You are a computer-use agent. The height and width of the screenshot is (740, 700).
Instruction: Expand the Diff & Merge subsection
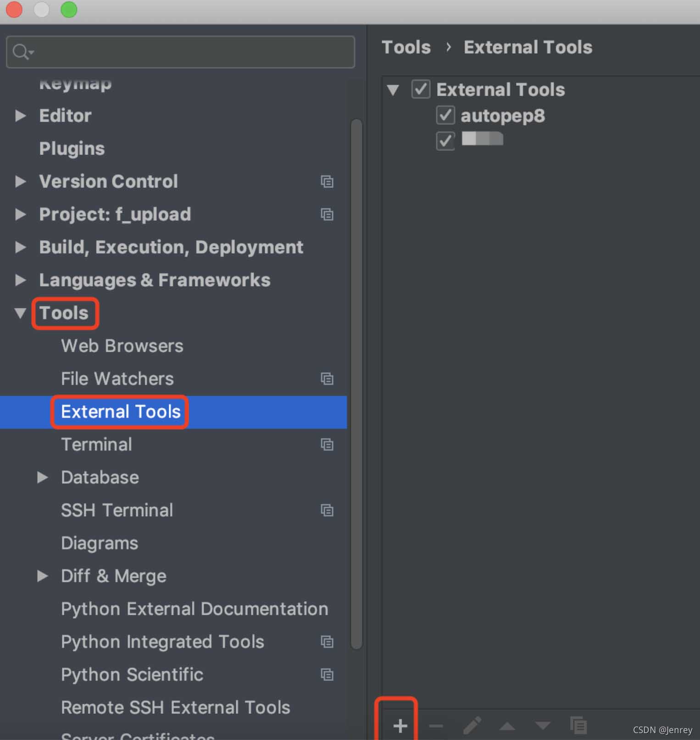pyautogui.click(x=42, y=576)
